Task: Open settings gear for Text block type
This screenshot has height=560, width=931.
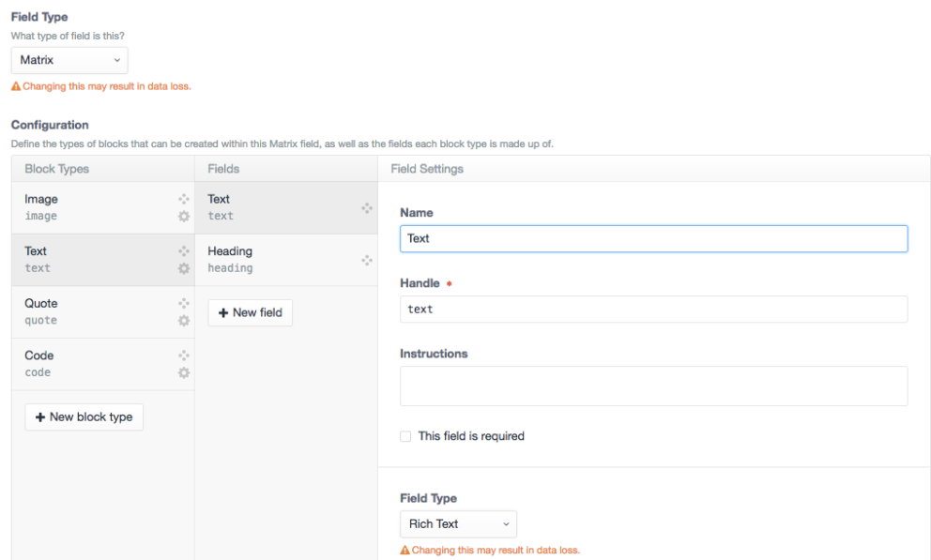Action: point(184,268)
